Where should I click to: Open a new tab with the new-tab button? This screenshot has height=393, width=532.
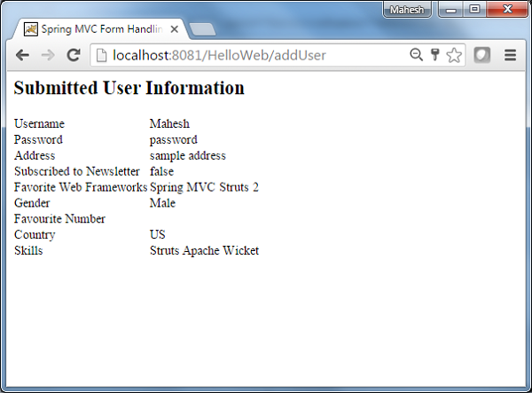(202, 29)
